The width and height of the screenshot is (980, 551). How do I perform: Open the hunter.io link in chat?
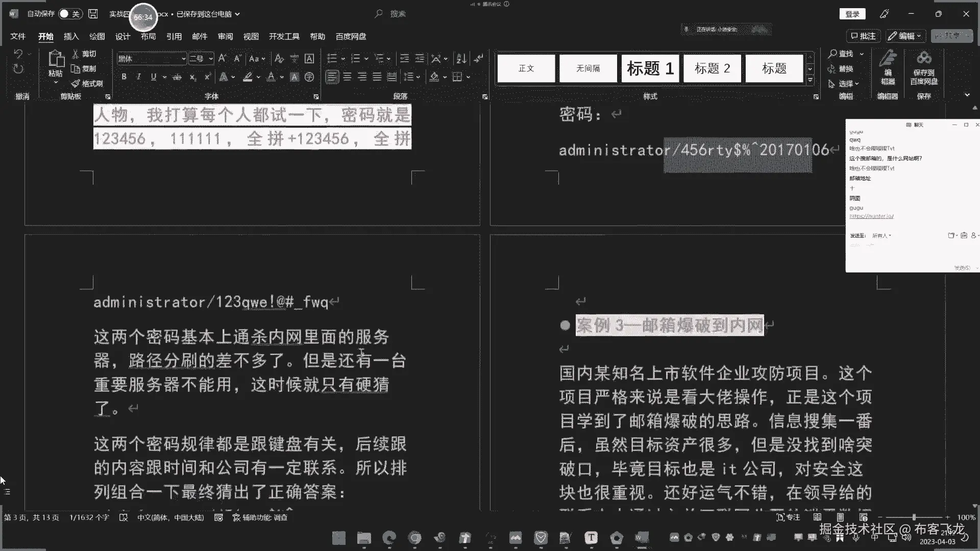[x=871, y=216]
